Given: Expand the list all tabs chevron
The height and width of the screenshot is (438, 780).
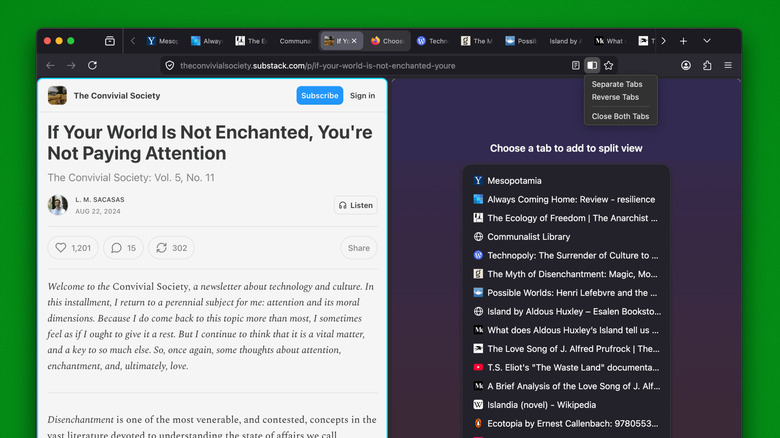Looking at the screenshot, I should (x=707, y=41).
